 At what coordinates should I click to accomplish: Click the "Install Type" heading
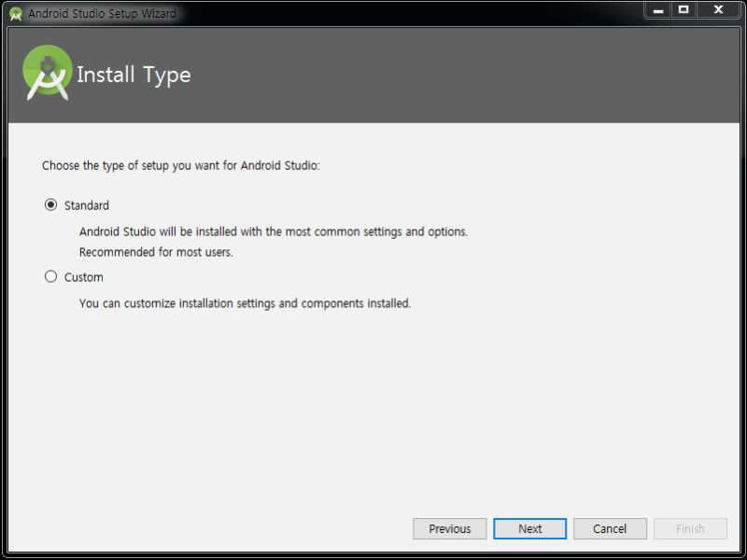pos(134,75)
